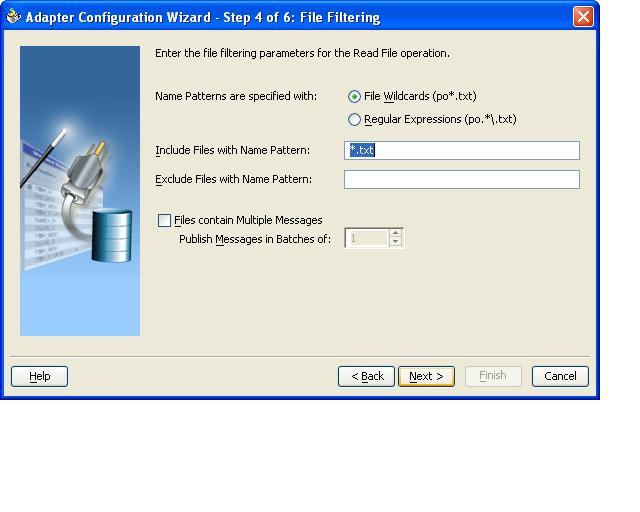Click the Exclude Files with Name Pattern field
The width and height of the screenshot is (640, 512).
pyautogui.click(x=461, y=180)
